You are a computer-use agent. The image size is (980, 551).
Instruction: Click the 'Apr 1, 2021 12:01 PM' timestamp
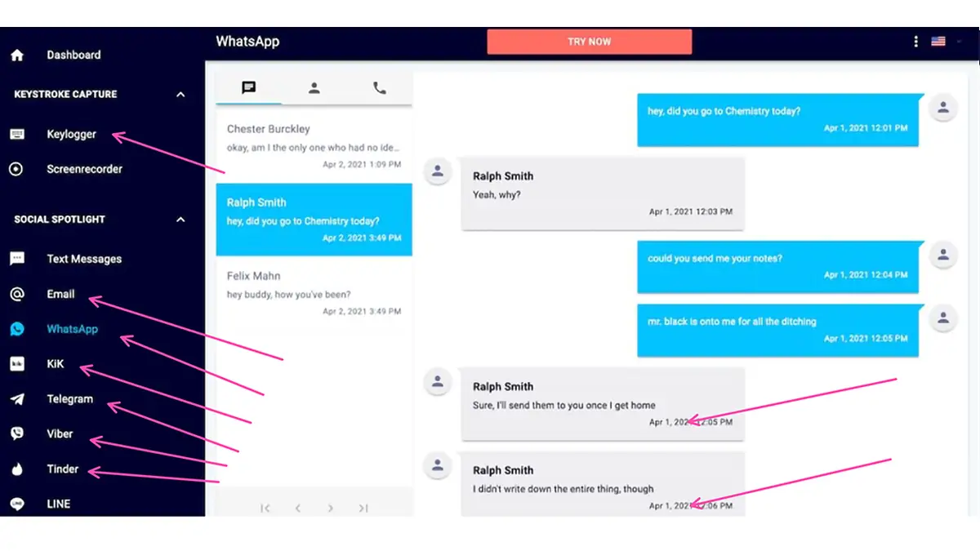(866, 129)
